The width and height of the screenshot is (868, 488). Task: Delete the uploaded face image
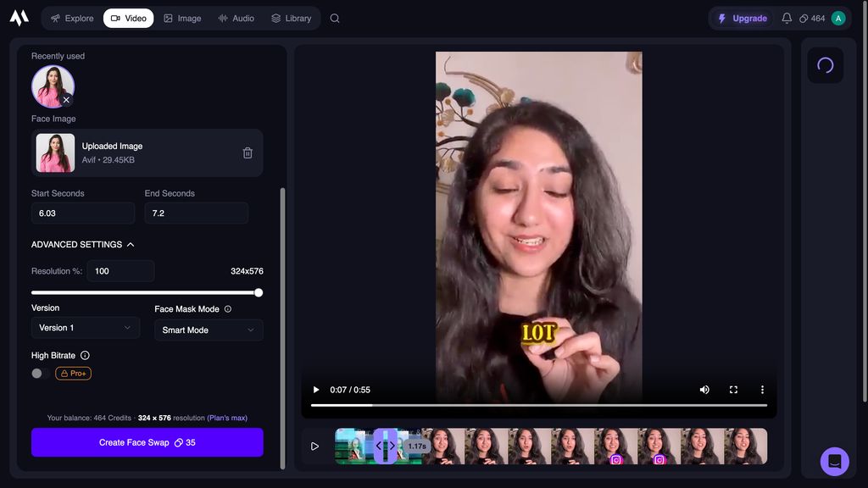coord(248,152)
